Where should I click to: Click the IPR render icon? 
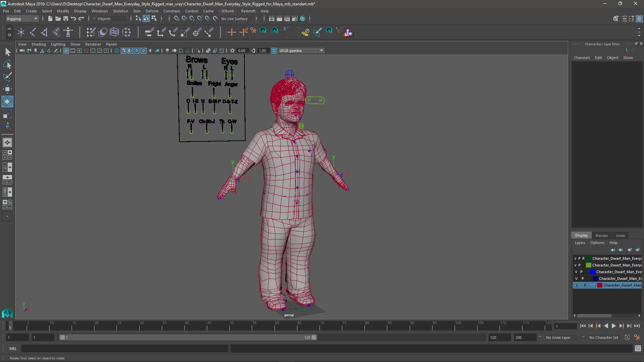[287, 19]
